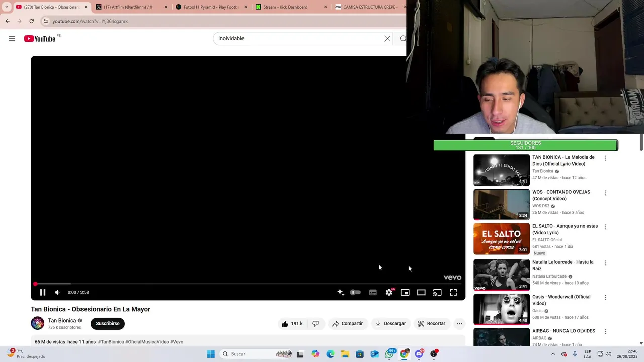This screenshot has width=644, height=362.
Task: Click the sparkle Ask AI icon in player
Action: (x=341, y=292)
